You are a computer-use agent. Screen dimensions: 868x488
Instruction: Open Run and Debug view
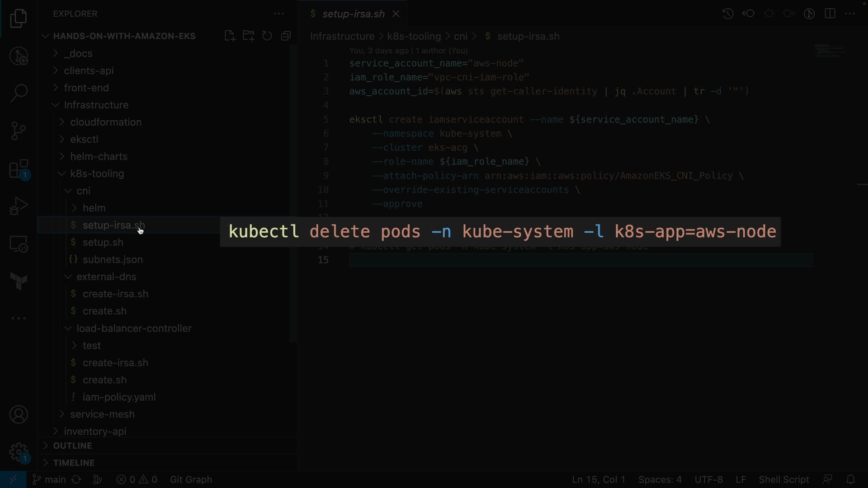(19, 206)
